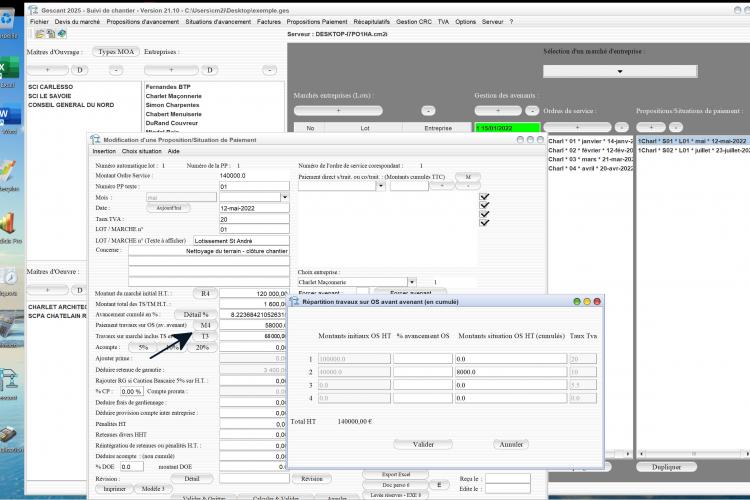Click the logo icon of Modification d'une Proposition window
The image size is (750, 500).
coord(95,140)
